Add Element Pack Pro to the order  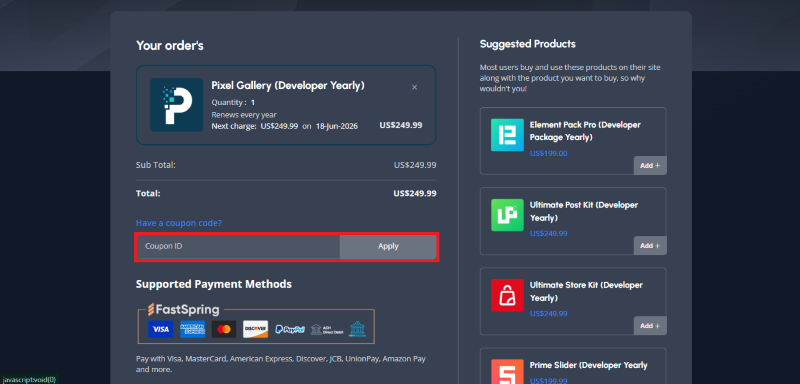(650, 165)
